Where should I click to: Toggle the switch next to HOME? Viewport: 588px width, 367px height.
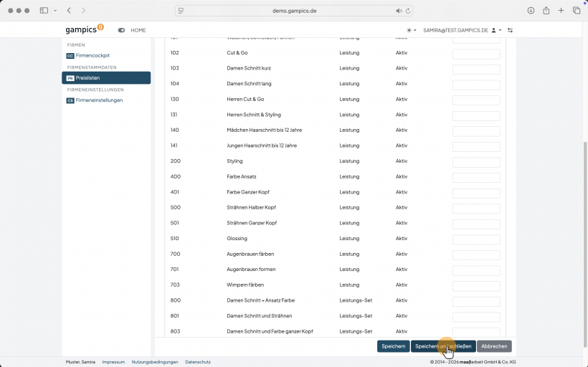121,30
